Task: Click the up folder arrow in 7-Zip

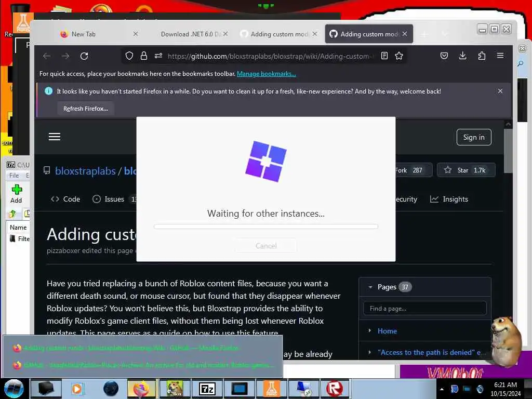Action: 12,214
